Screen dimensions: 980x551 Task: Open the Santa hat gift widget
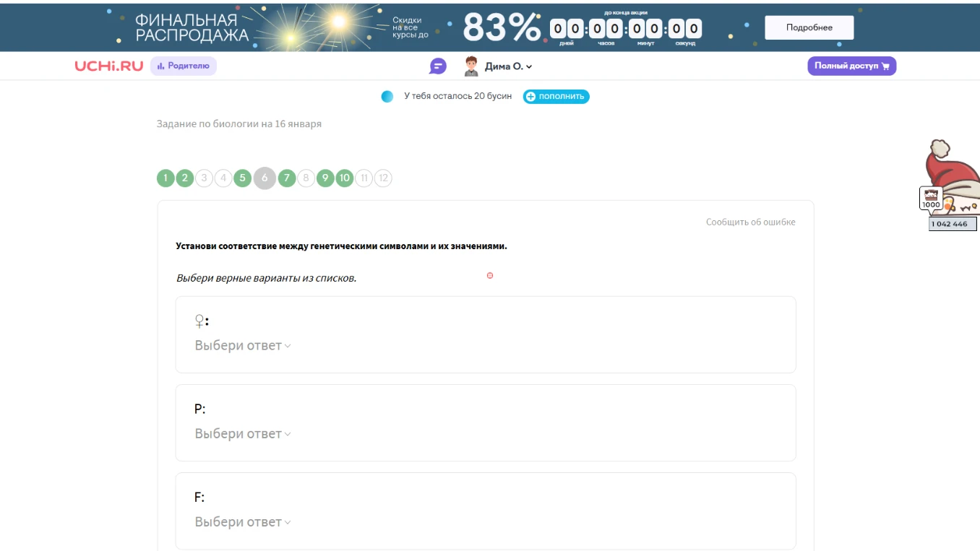tap(952, 178)
